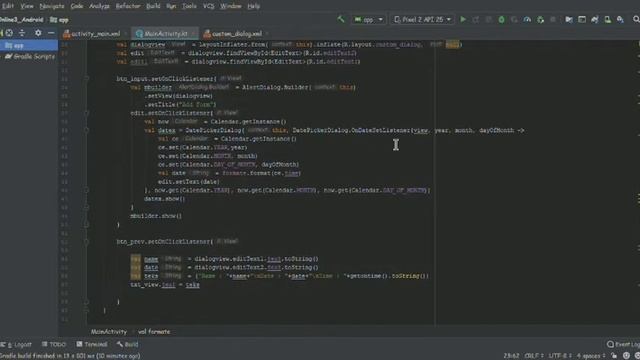The height and width of the screenshot is (360, 640).
Task: Click the Make Project hammer icon
Action: (341, 19)
